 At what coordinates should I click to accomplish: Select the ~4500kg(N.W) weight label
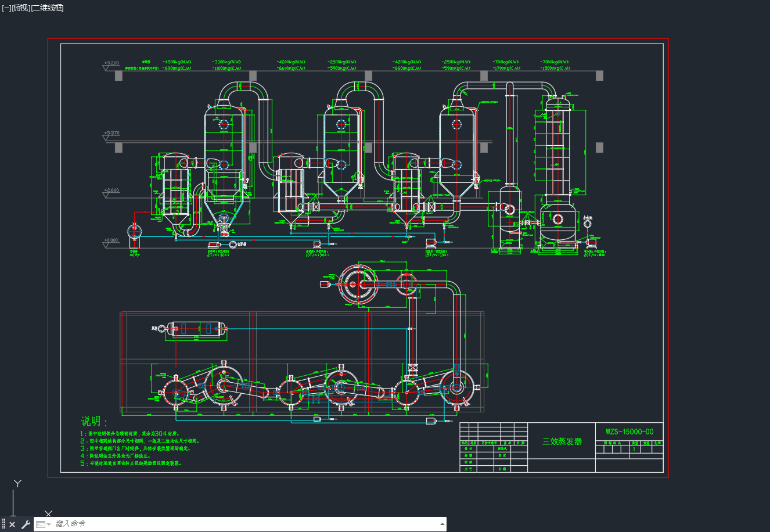pyautogui.click(x=177, y=62)
